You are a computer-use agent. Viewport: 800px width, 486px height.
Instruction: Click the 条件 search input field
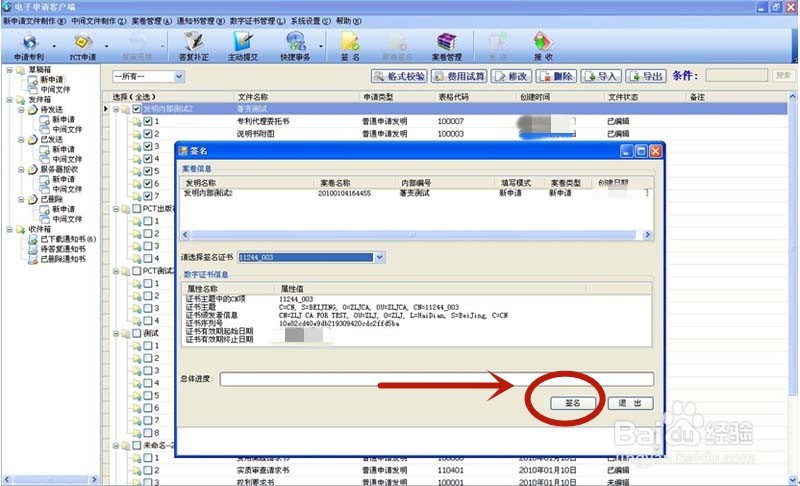[x=737, y=75]
